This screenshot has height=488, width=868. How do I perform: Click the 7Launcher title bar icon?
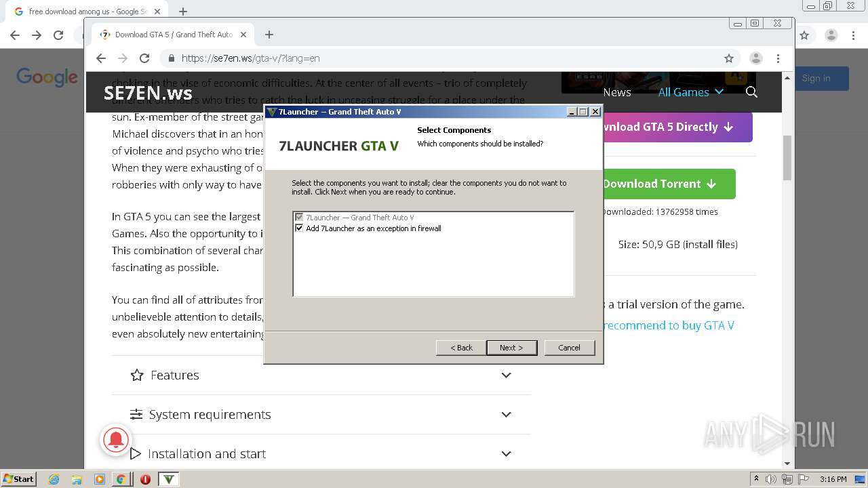tap(272, 112)
